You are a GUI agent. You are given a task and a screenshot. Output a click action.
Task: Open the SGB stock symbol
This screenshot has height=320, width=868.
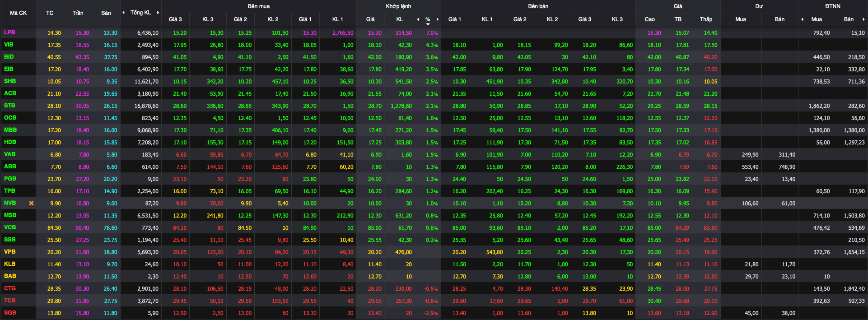10,313
